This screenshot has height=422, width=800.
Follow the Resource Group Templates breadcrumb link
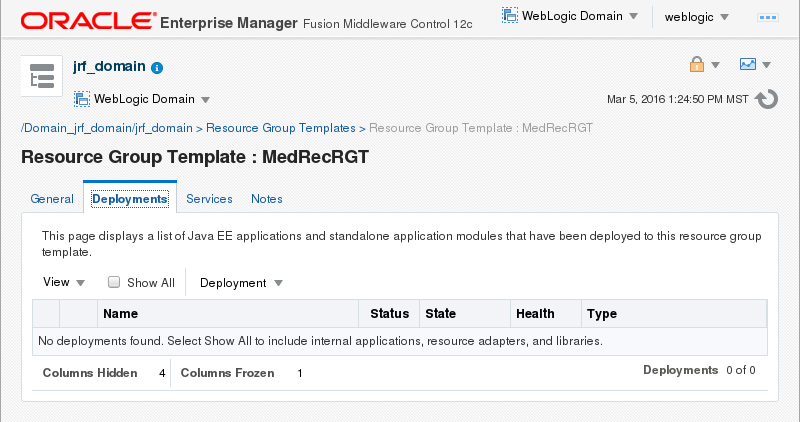coord(280,128)
